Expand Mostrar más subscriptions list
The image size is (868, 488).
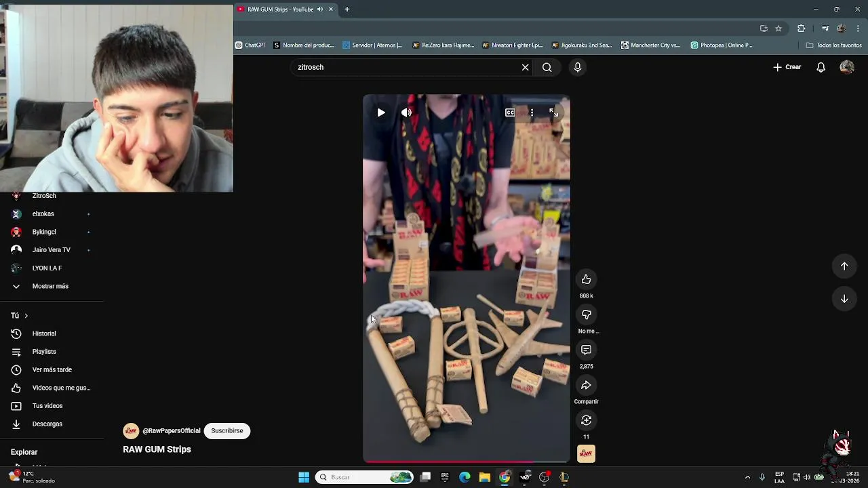[x=51, y=286]
